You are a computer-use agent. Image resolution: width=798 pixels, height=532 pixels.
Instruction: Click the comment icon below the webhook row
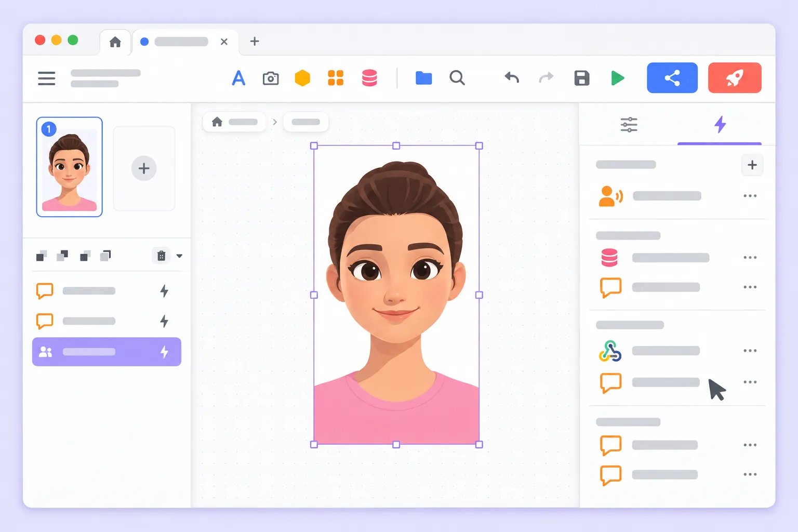pos(610,383)
